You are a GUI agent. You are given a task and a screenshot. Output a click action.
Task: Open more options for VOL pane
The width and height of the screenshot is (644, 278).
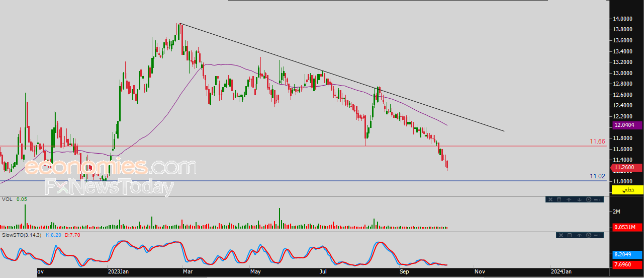point(597,199)
